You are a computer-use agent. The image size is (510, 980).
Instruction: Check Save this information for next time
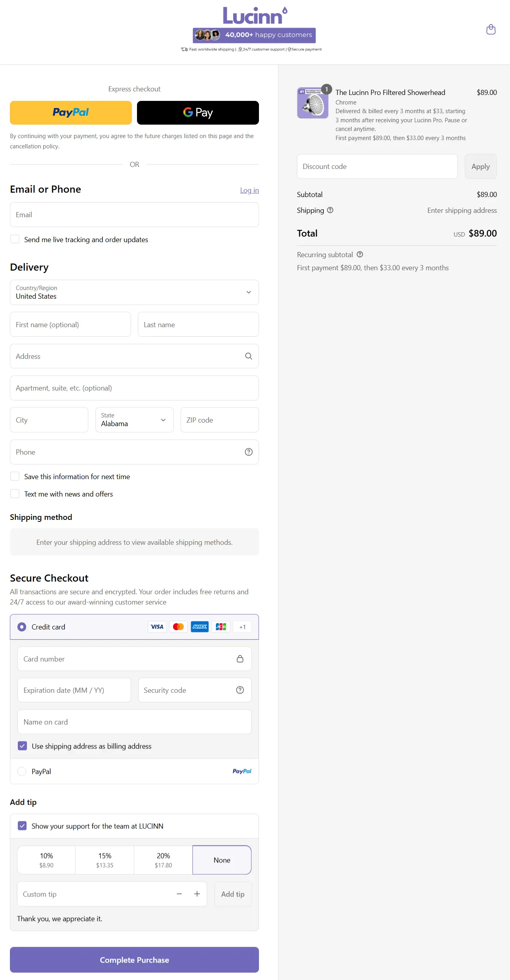[x=15, y=476]
